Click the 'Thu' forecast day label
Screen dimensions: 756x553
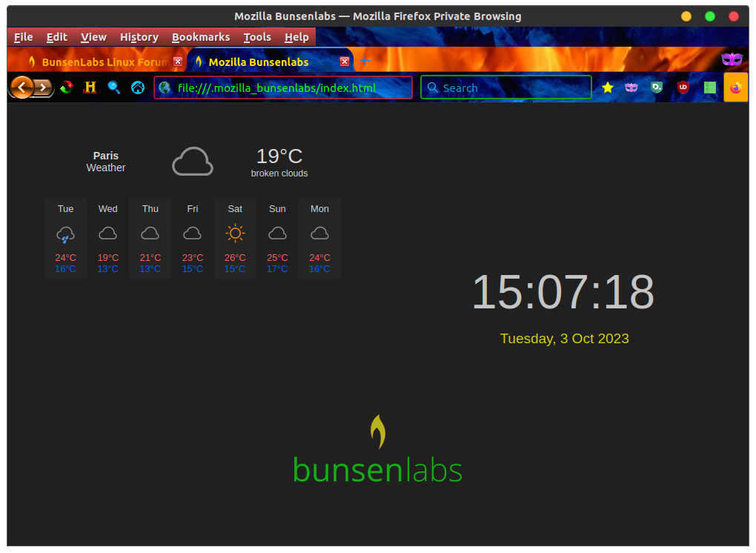pyautogui.click(x=150, y=209)
